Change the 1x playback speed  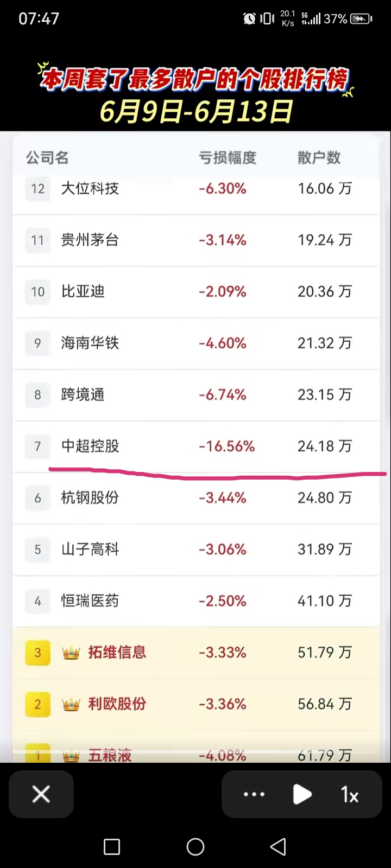350,795
